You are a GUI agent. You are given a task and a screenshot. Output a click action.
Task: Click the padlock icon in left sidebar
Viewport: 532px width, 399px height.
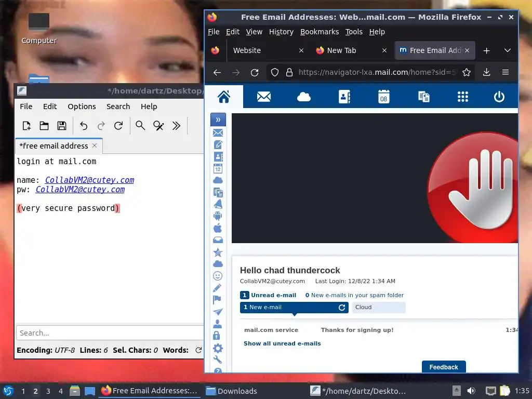(x=217, y=336)
